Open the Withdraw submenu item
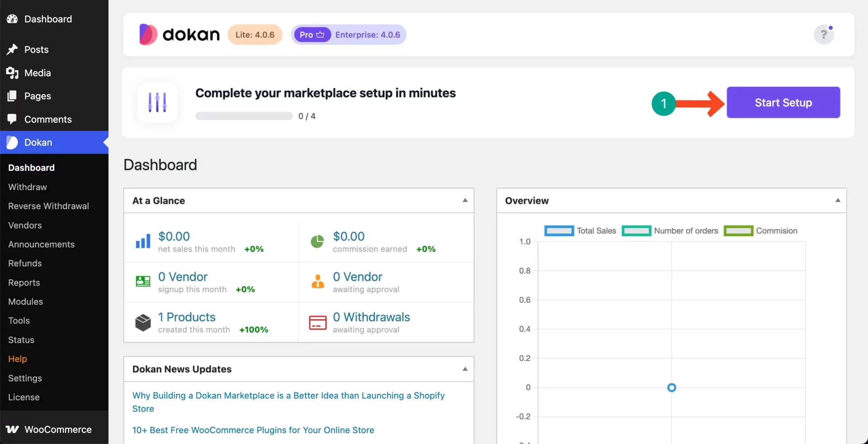 [28, 187]
